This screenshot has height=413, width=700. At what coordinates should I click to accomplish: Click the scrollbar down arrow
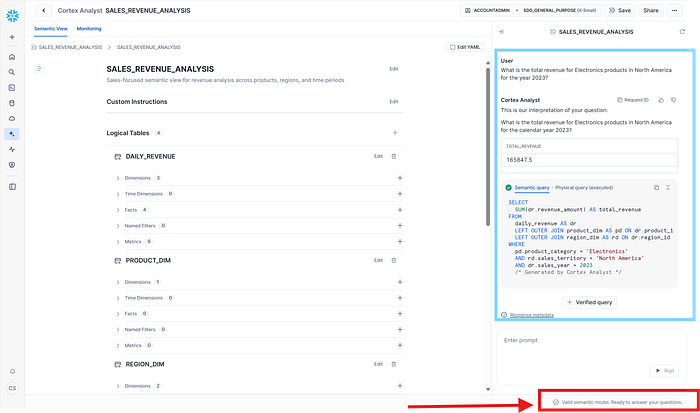pos(488,389)
